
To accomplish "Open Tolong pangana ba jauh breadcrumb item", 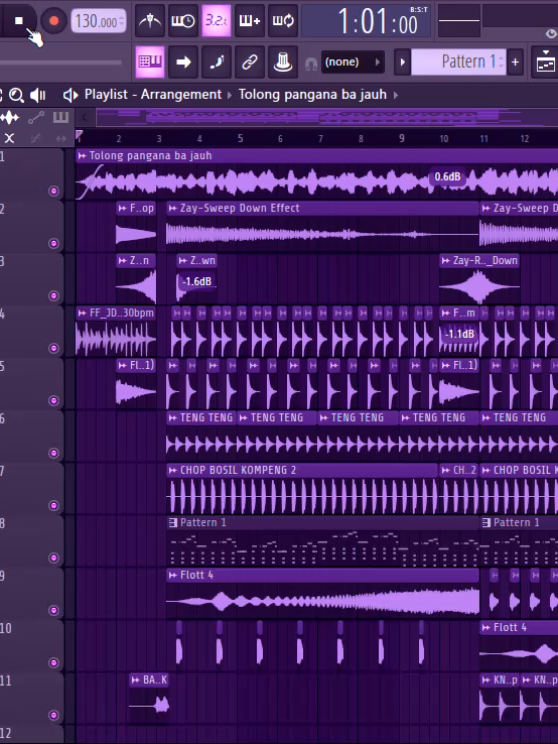I will [312, 94].
